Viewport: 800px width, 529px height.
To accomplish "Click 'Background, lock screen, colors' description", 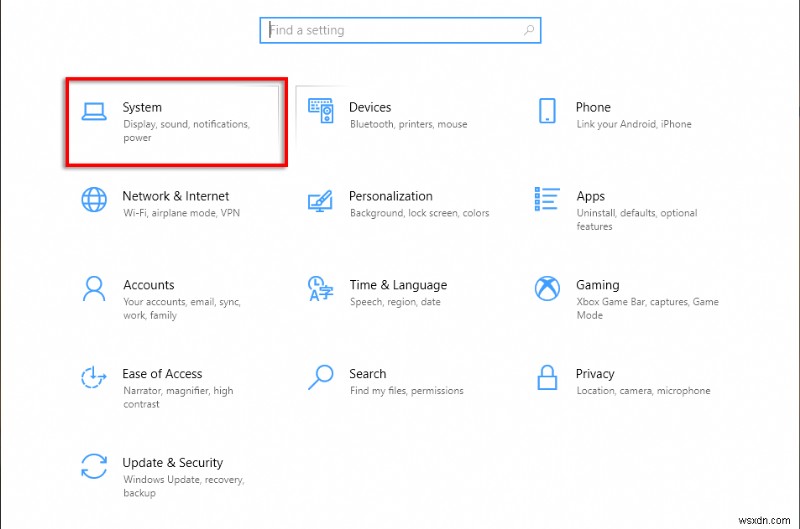I will click(419, 213).
